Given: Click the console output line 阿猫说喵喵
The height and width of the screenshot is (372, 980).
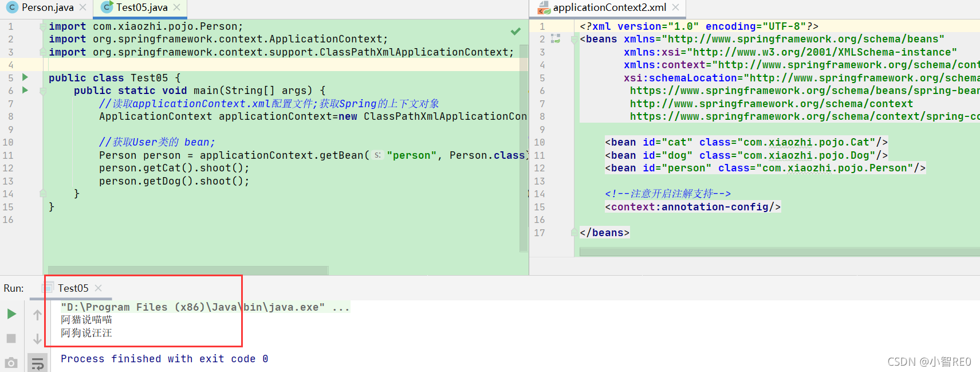Looking at the screenshot, I should tap(86, 320).
